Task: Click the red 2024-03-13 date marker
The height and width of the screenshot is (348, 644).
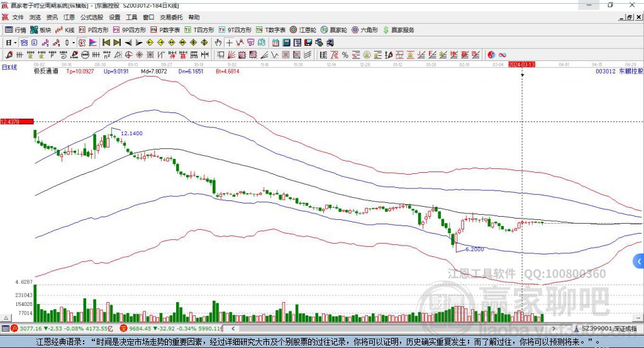Action: [521, 65]
